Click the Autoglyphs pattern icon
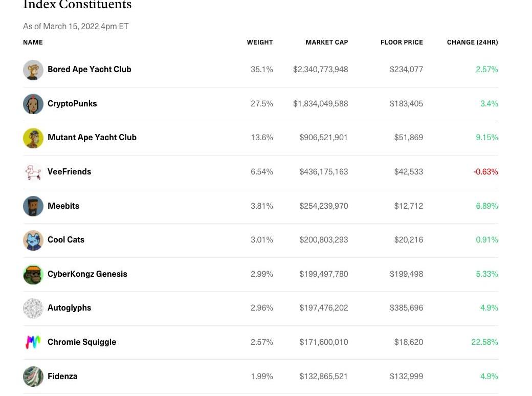 [33, 308]
